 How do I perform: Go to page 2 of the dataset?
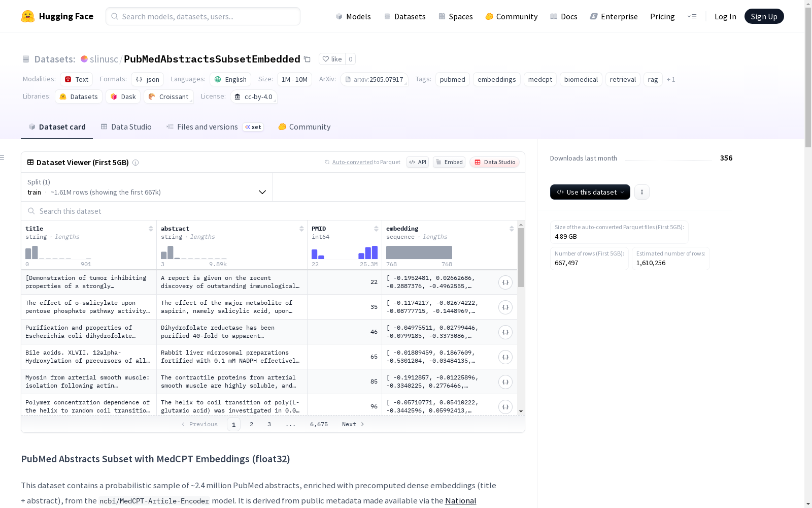(x=251, y=424)
